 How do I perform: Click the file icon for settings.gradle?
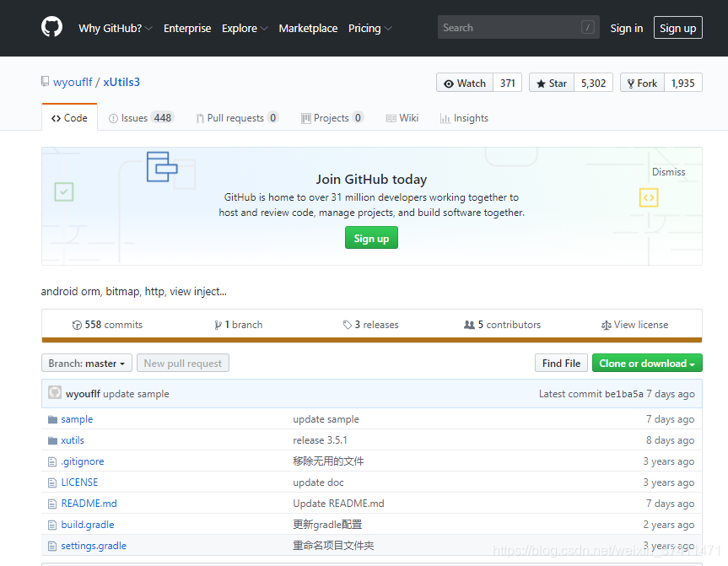click(52, 546)
